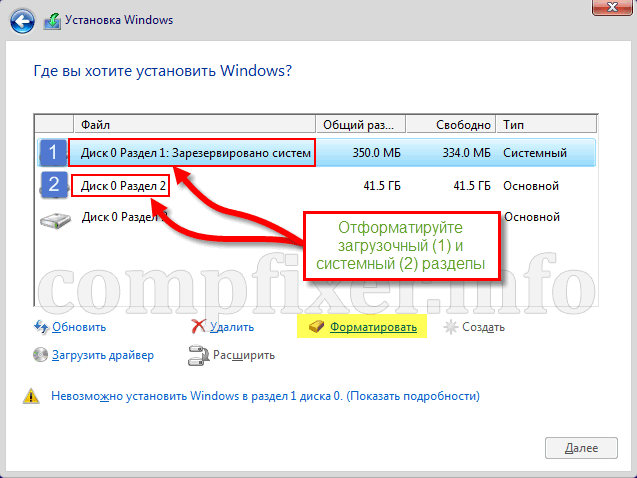Select the third Диск 0 Раздел partition row
Image resolution: width=637 pixels, height=478 pixels.
point(316,217)
